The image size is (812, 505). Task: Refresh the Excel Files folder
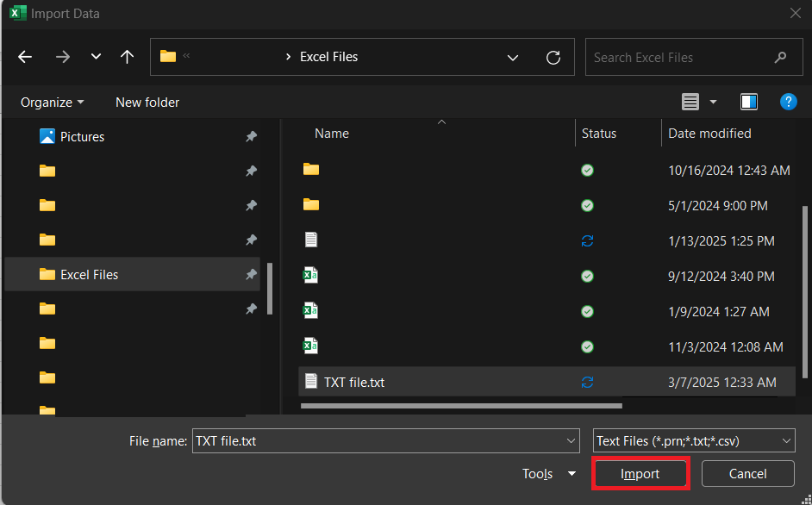[553, 58]
